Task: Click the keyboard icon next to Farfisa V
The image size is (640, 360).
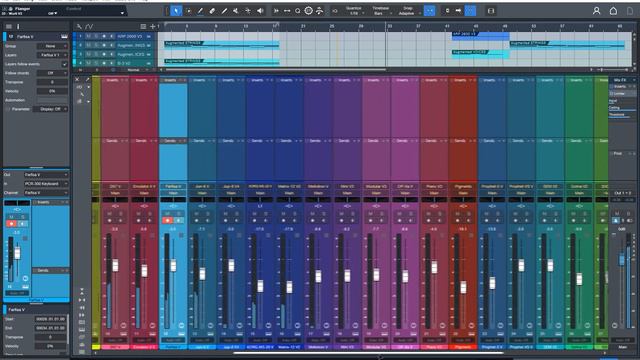Action: [64, 37]
